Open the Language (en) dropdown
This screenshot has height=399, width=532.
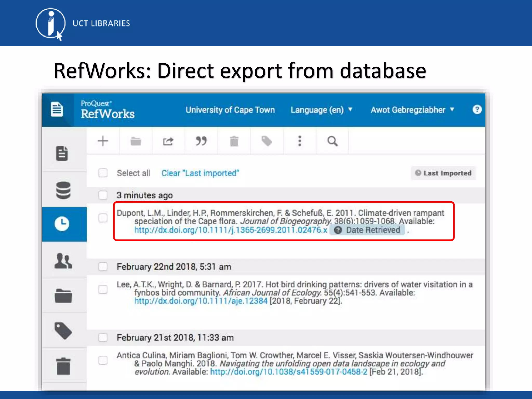(322, 110)
